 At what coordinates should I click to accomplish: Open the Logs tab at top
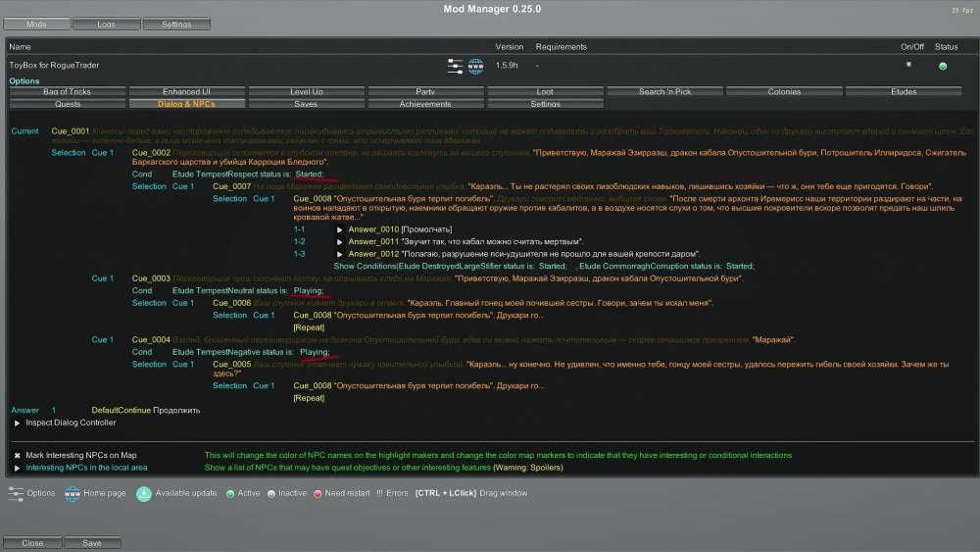click(x=106, y=24)
